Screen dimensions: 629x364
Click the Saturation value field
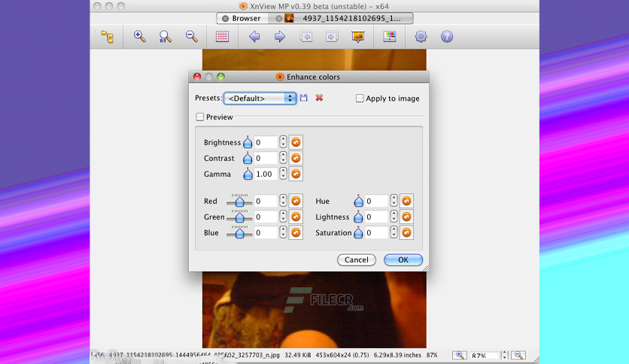tap(377, 232)
